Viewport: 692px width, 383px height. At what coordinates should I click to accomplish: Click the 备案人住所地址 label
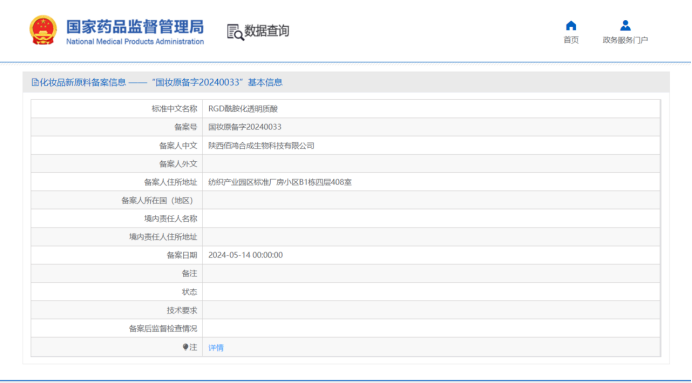point(170,182)
